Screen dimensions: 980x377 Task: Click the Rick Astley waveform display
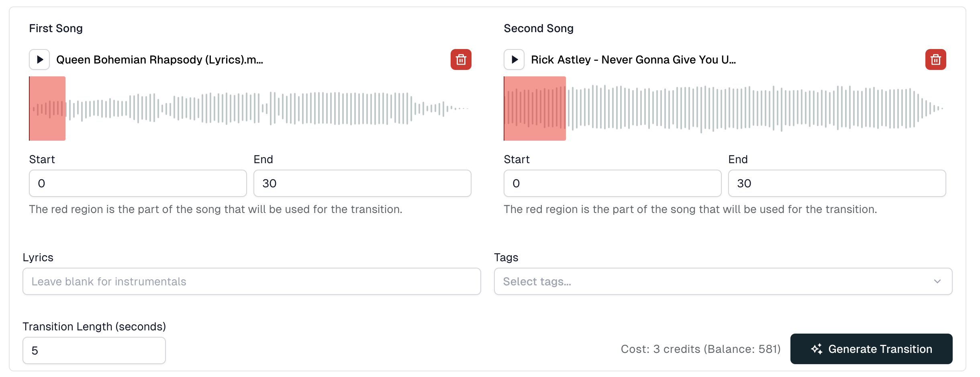(723, 108)
